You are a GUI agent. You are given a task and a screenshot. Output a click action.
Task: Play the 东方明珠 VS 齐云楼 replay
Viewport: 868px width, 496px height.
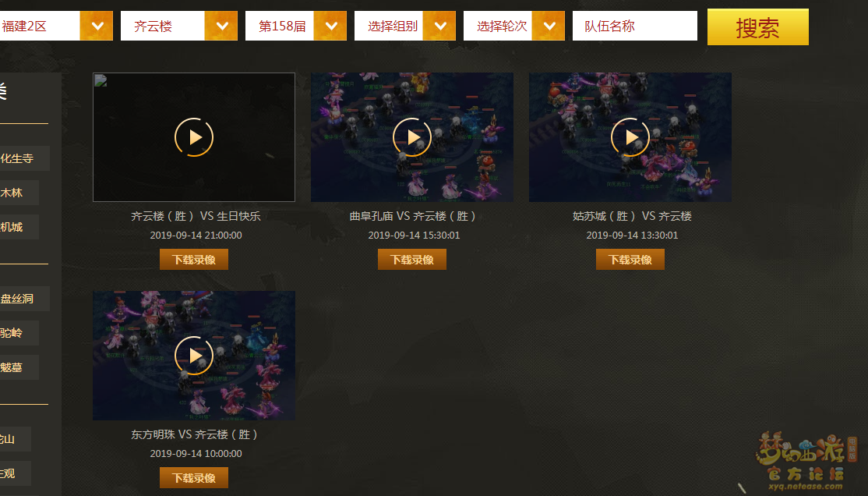194,356
